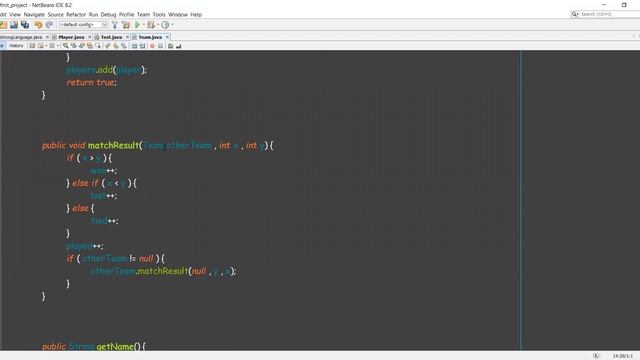Open the Tools menu
The image size is (640, 360).
point(159,15)
